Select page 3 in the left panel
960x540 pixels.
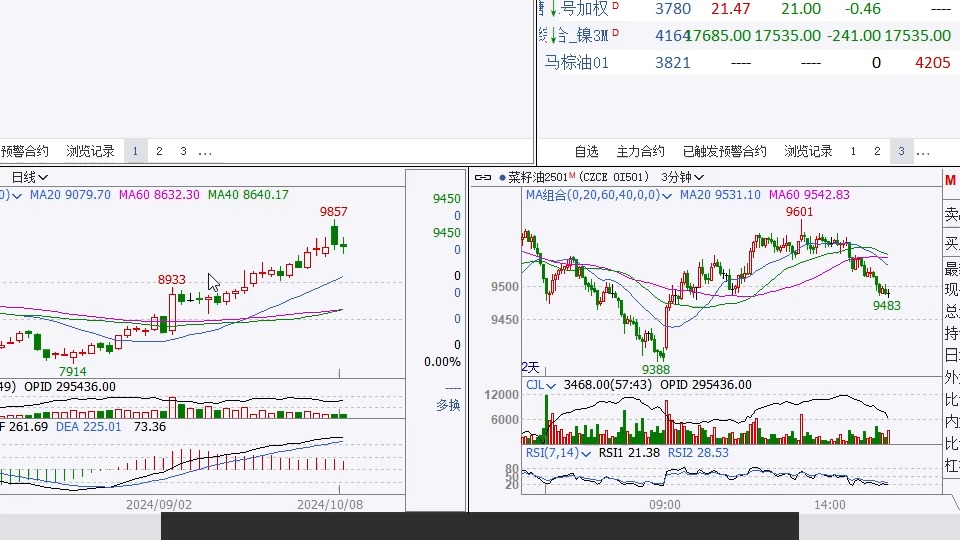[x=183, y=152]
